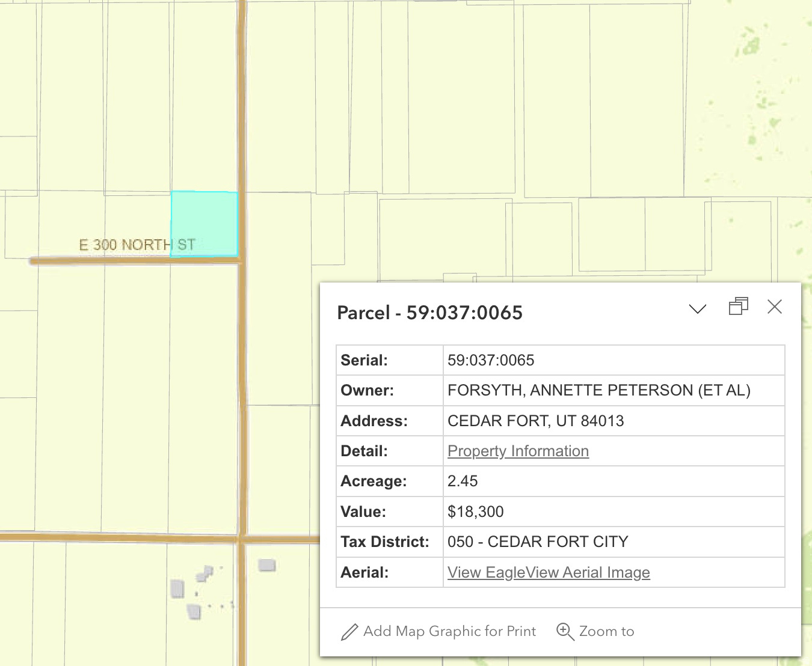Select the address CEDAR FORT, UT 84013
This screenshot has height=666, width=812.
click(535, 421)
